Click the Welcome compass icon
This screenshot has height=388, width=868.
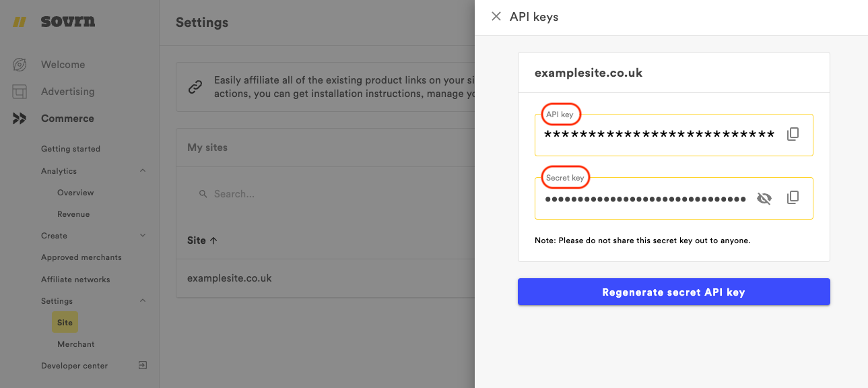click(20, 65)
